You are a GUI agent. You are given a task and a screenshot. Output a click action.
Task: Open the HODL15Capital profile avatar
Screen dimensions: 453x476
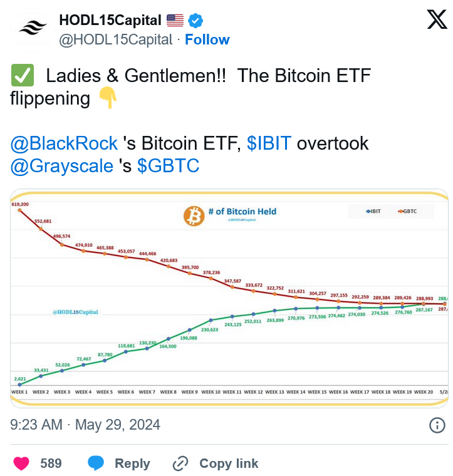coord(33,29)
